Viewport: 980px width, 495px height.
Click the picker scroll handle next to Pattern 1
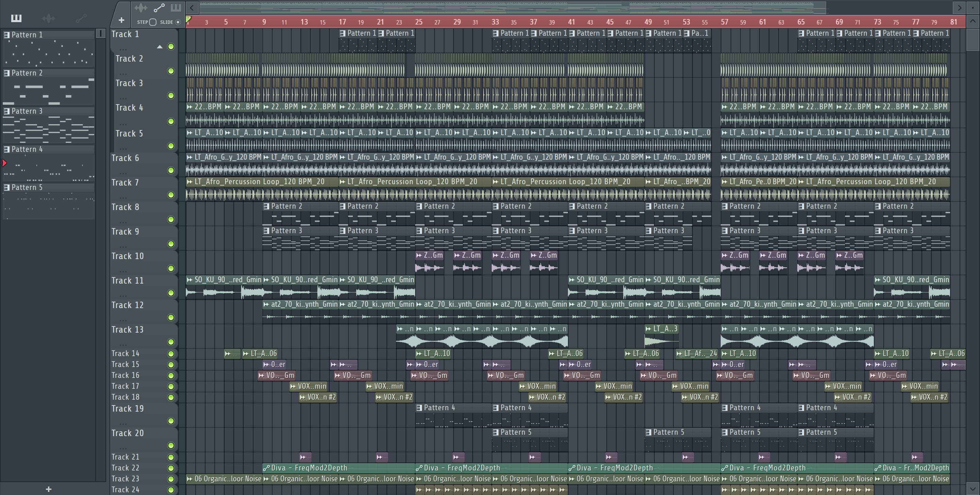click(x=101, y=33)
